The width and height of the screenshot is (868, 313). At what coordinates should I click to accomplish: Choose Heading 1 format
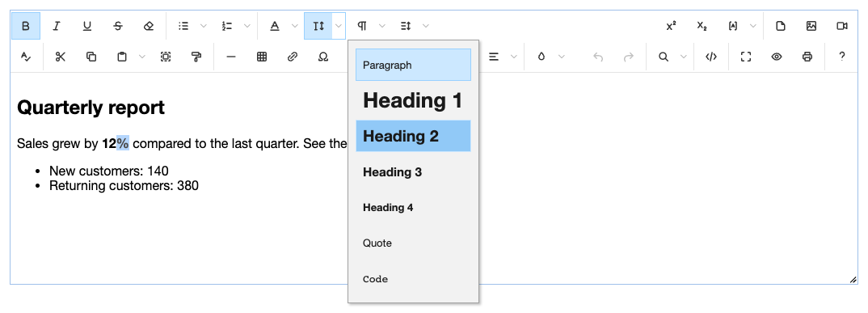pyautogui.click(x=414, y=100)
